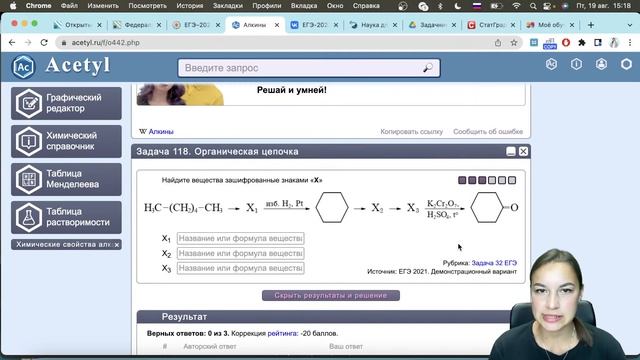
Task: Click the Apple menu icon
Action: (x=13, y=6)
